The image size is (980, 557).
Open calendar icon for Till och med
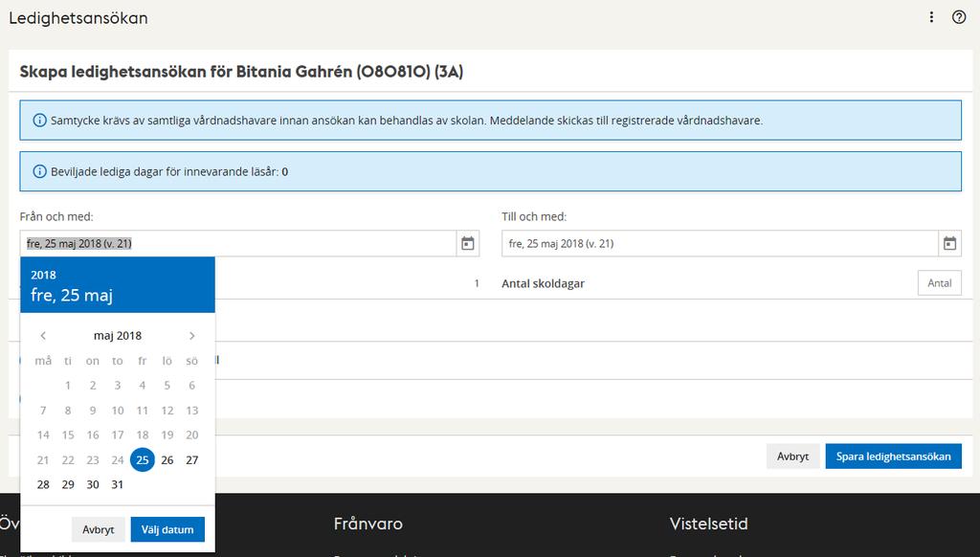tap(949, 243)
